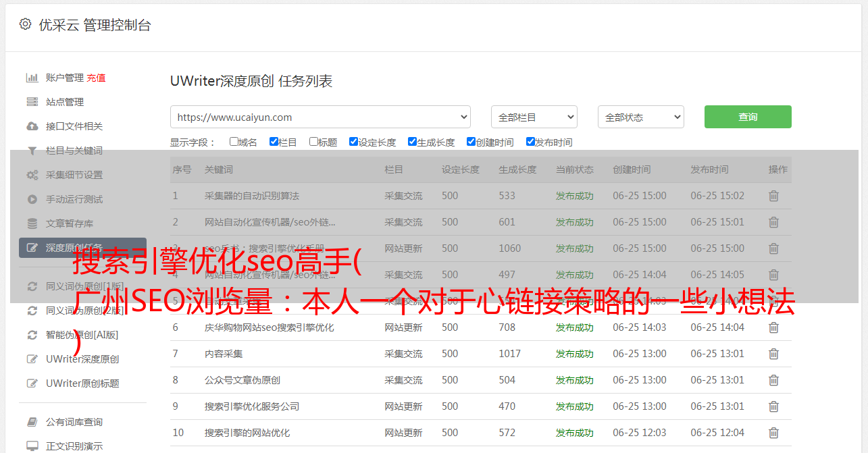The image size is (868, 453).
Task: Click generated length 1017 in row 7
Action: [510, 354]
